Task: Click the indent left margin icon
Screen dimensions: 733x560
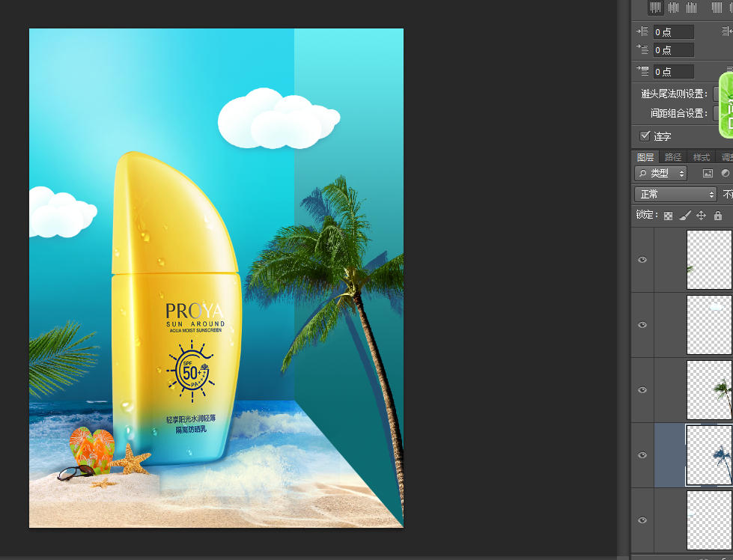Action: [x=642, y=31]
